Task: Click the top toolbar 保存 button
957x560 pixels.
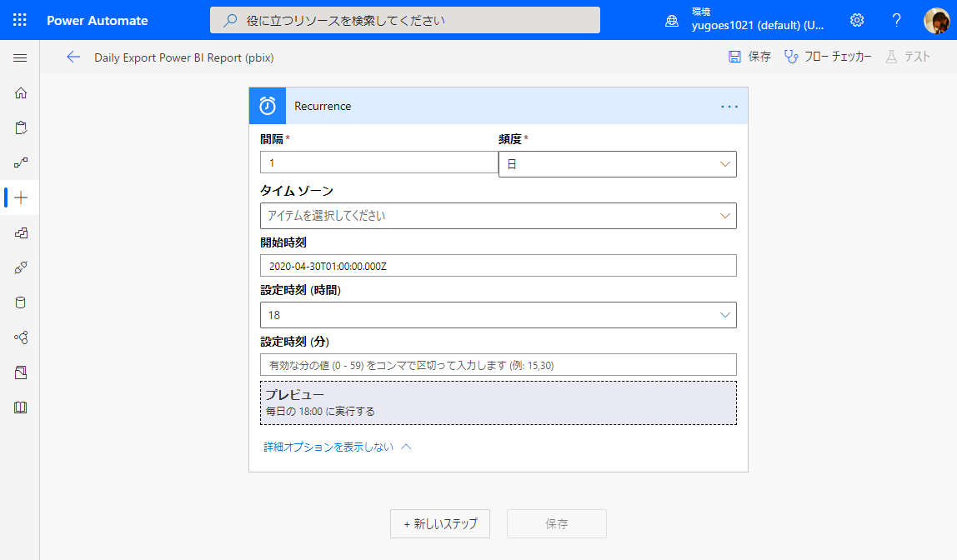Action: coord(750,57)
